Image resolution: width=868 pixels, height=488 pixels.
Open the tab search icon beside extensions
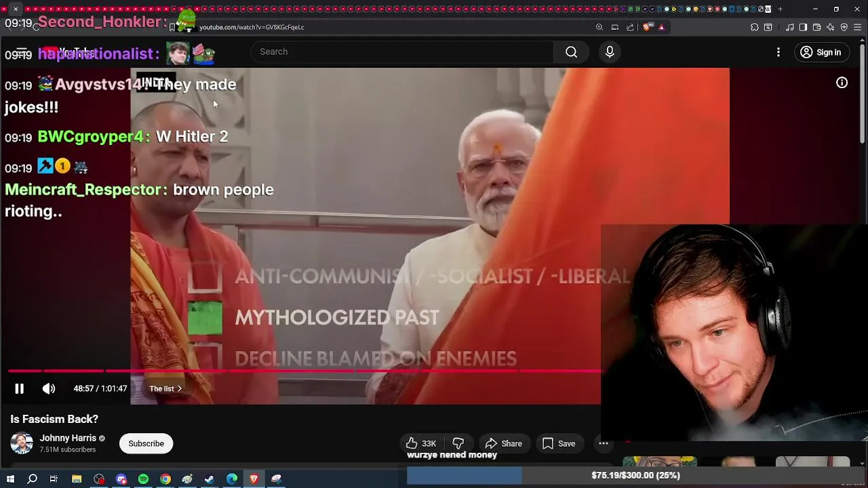(768, 27)
